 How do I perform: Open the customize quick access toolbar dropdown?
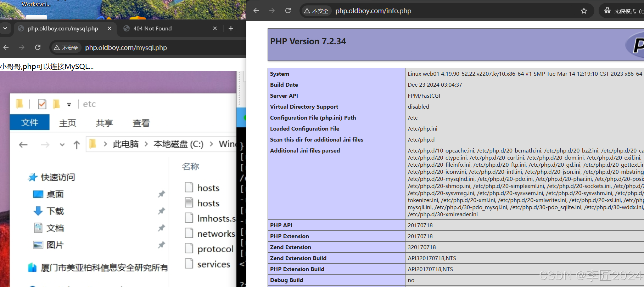[69, 104]
